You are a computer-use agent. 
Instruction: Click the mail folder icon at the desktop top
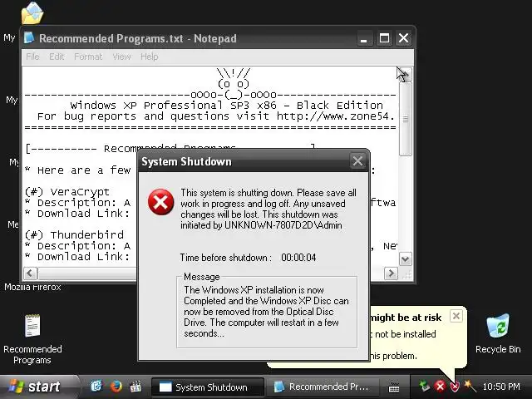[32, 13]
